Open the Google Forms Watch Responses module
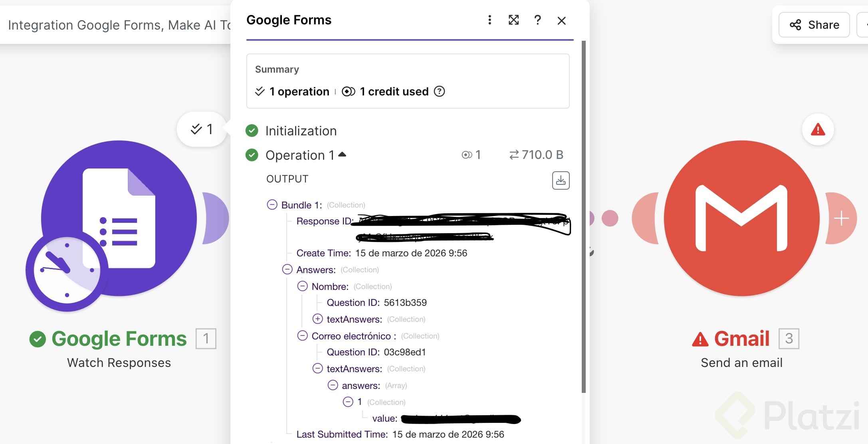The width and height of the screenshot is (868, 444). 119,218
